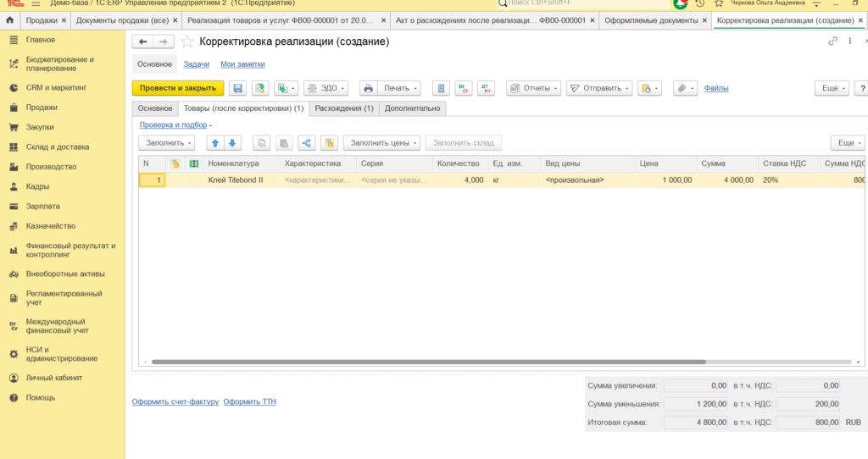The height and width of the screenshot is (459, 868).
Task: Open the Печать dropdown
Action: tap(400, 88)
